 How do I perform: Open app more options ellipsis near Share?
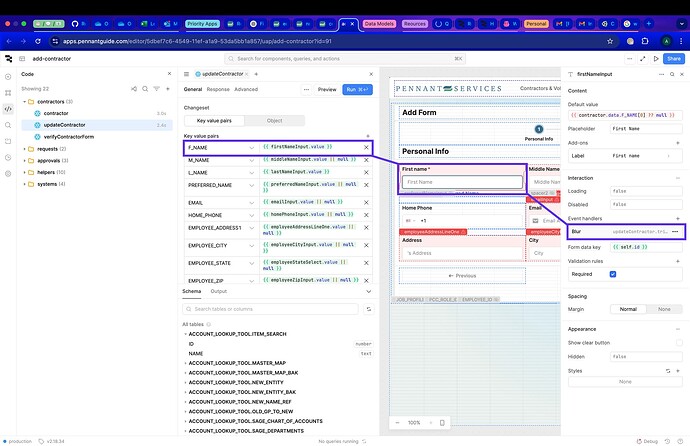click(630, 58)
